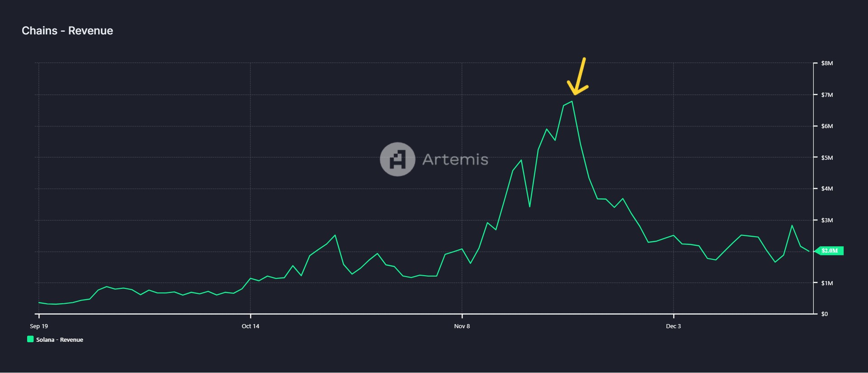Image resolution: width=868 pixels, height=373 pixels.
Task: Click the $1M y-axis label
Action: (x=827, y=283)
